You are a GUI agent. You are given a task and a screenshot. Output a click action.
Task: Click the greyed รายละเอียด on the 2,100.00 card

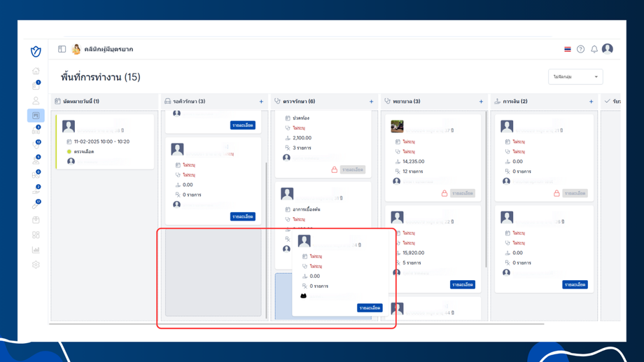coord(353,169)
